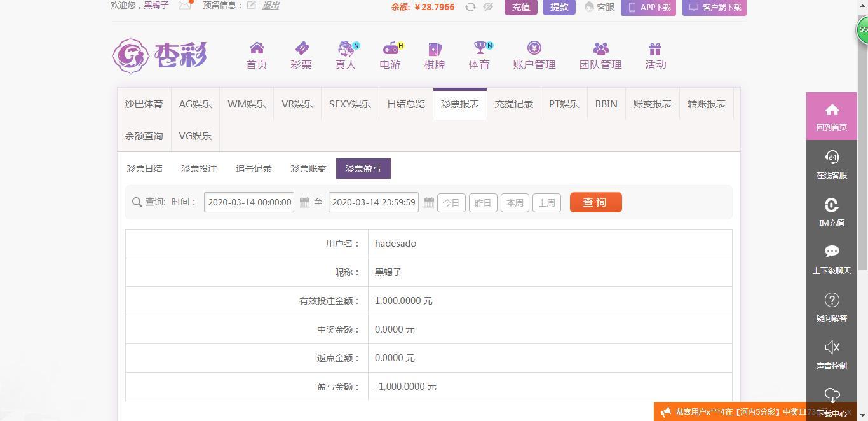The height and width of the screenshot is (421, 868).
Task: Click the 退出 logout link
Action: [271, 5]
